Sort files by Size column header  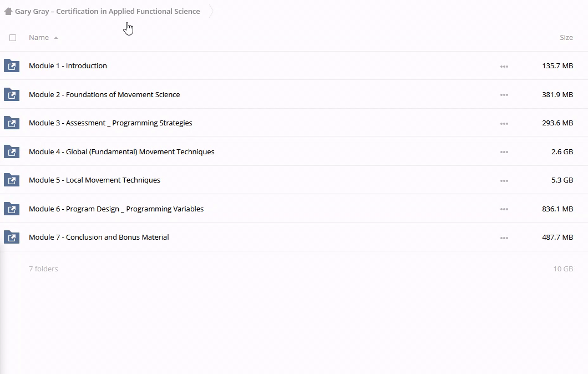coord(566,38)
